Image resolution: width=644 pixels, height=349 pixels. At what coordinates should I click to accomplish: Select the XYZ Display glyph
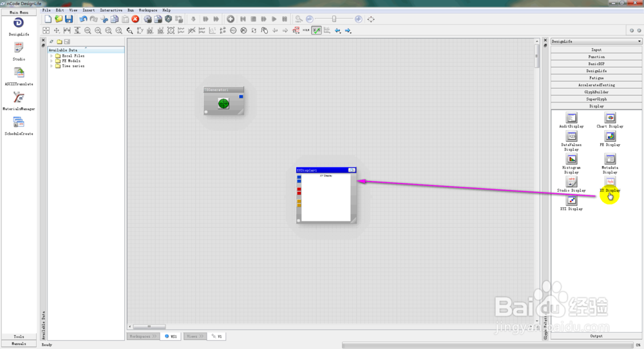point(571,203)
